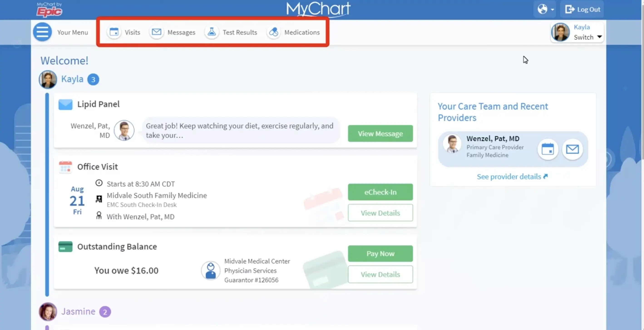Click the Visits calendar icon
The height and width of the screenshot is (330, 644).
pos(114,32)
